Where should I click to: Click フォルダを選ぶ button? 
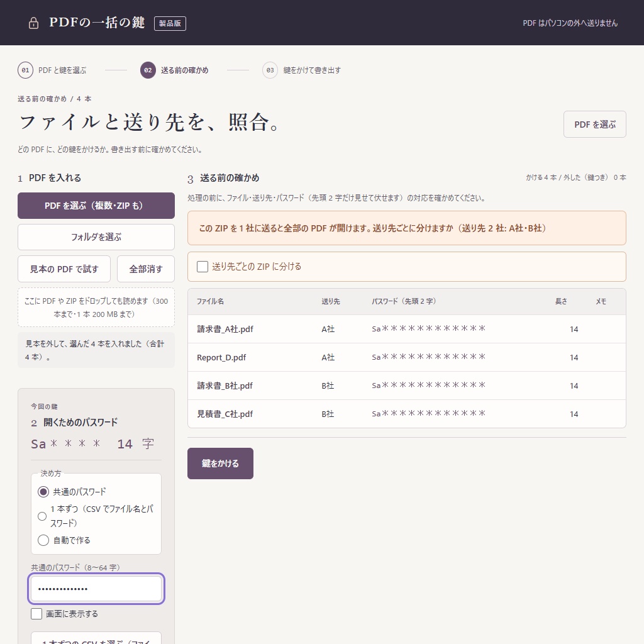(96, 237)
